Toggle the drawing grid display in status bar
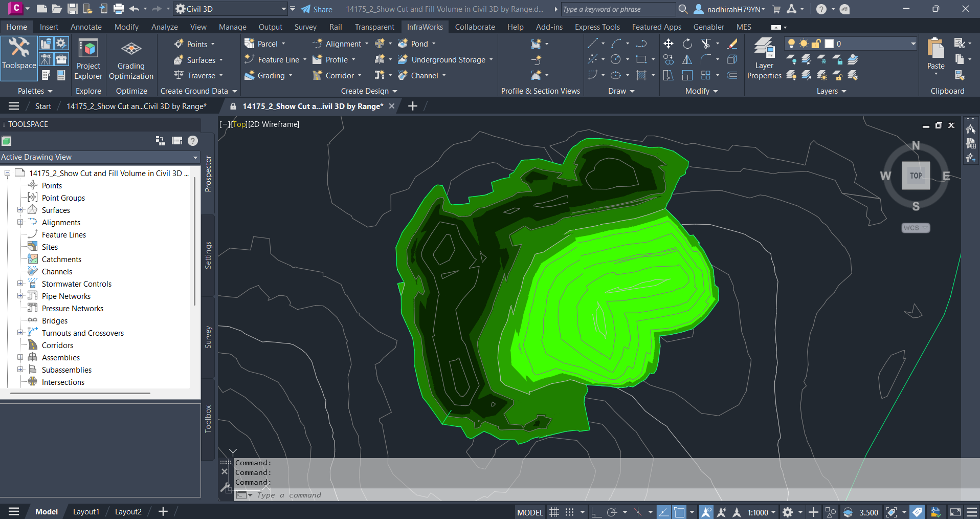The height and width of the screenshot is (519, 980). pyautogui.click(x=554, y=512)
